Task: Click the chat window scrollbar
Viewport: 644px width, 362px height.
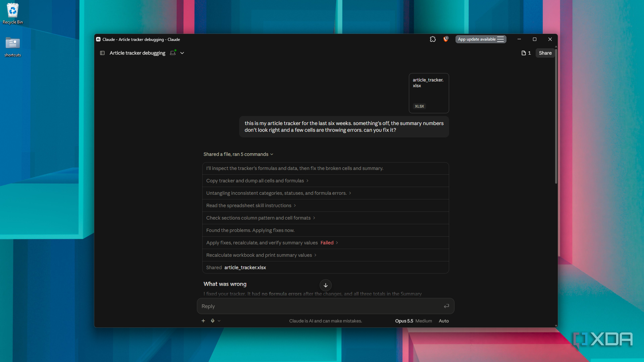Action: [556, 116]
